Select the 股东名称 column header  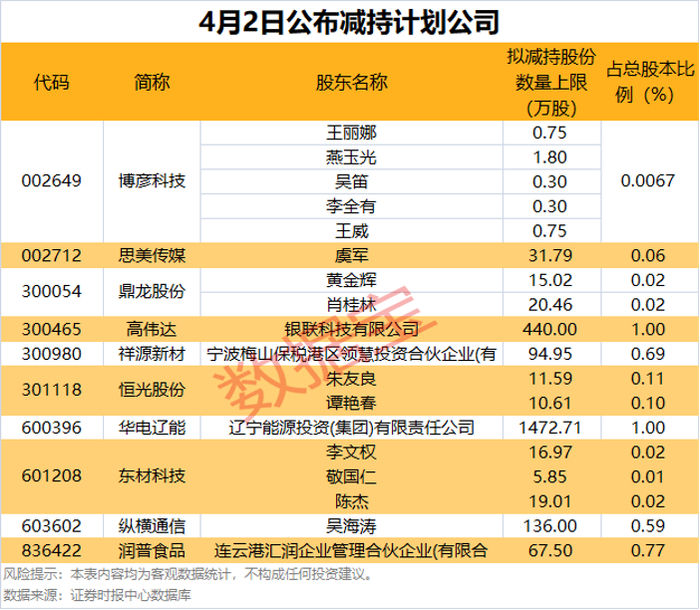(x=352, y=83)
